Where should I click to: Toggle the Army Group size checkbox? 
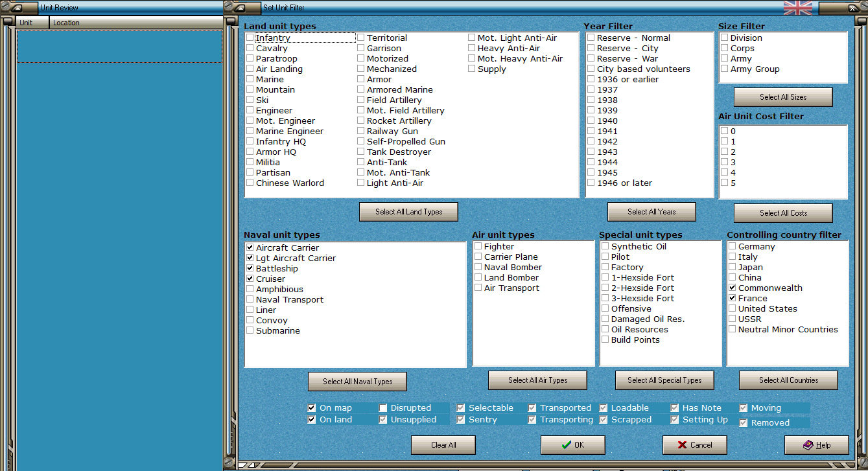pos(724,69)
